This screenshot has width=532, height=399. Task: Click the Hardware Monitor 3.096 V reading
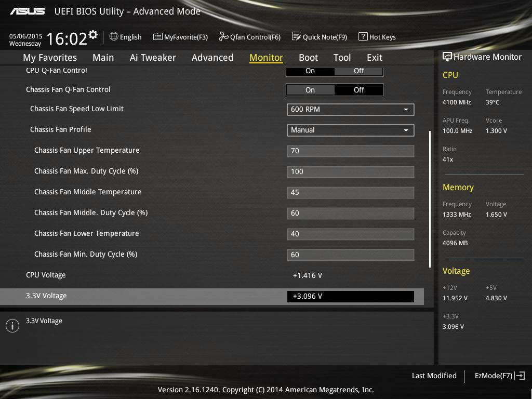point(453,327)
